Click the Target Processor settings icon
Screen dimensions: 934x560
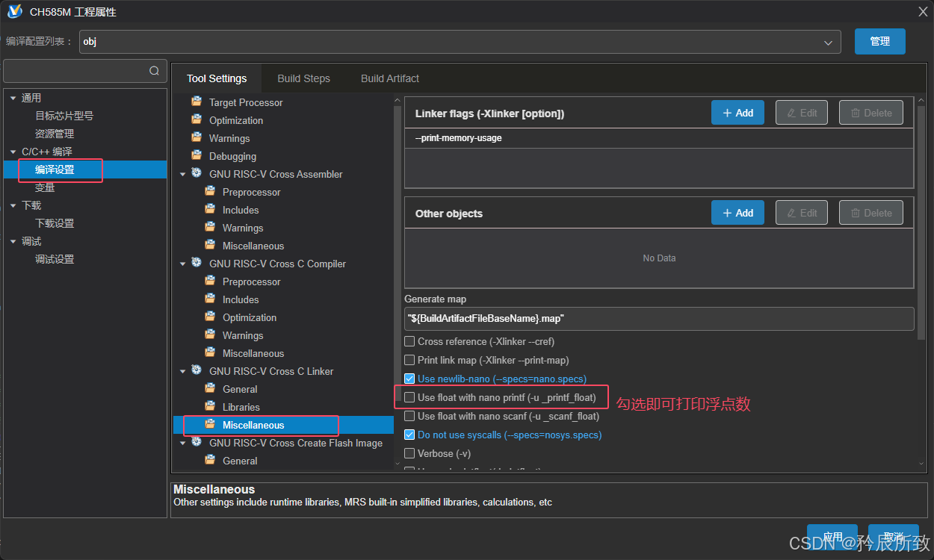(197, 102)
